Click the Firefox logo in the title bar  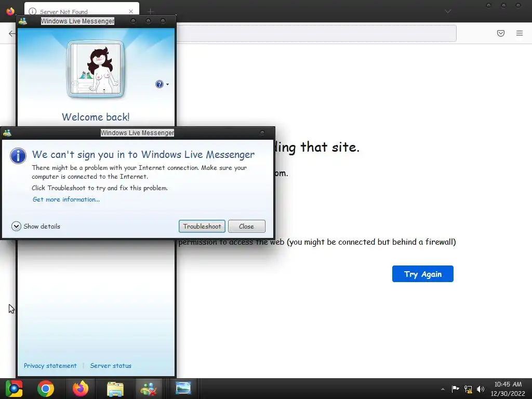point(10,11)
